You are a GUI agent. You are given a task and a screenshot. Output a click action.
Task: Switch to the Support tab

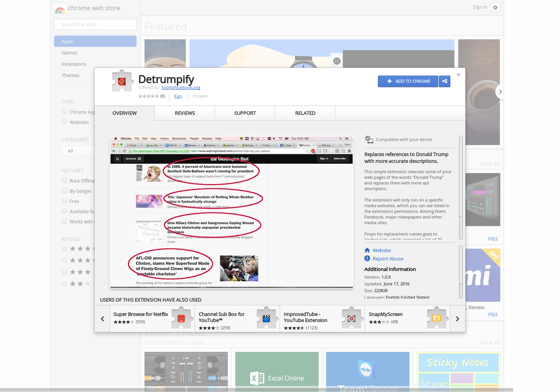point(245,113)
